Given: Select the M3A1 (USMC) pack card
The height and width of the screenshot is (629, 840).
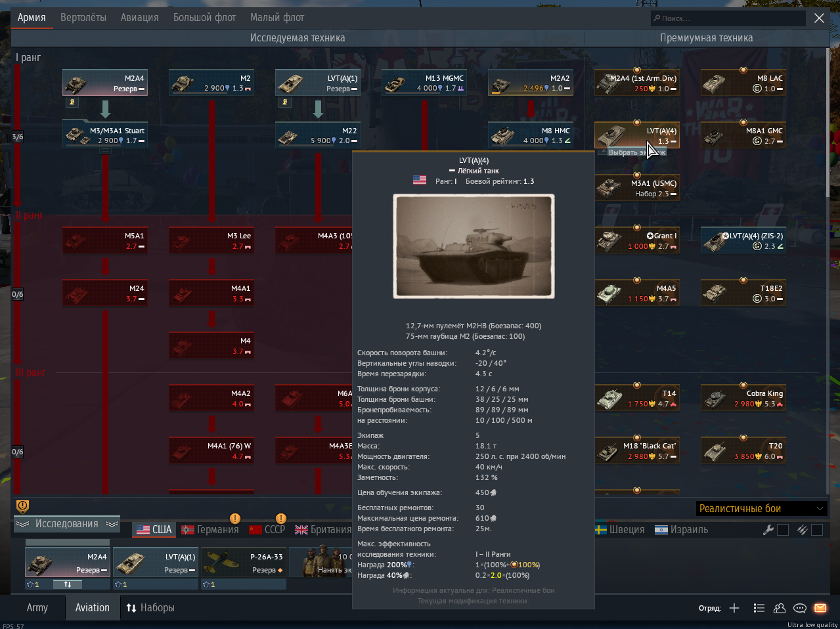Looking at the screenshot, I should 637,188.
